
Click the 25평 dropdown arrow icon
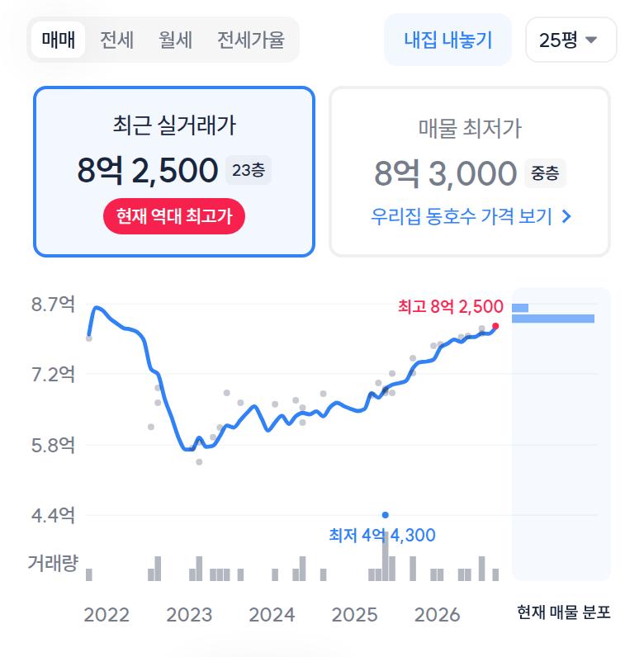(591, 40)
